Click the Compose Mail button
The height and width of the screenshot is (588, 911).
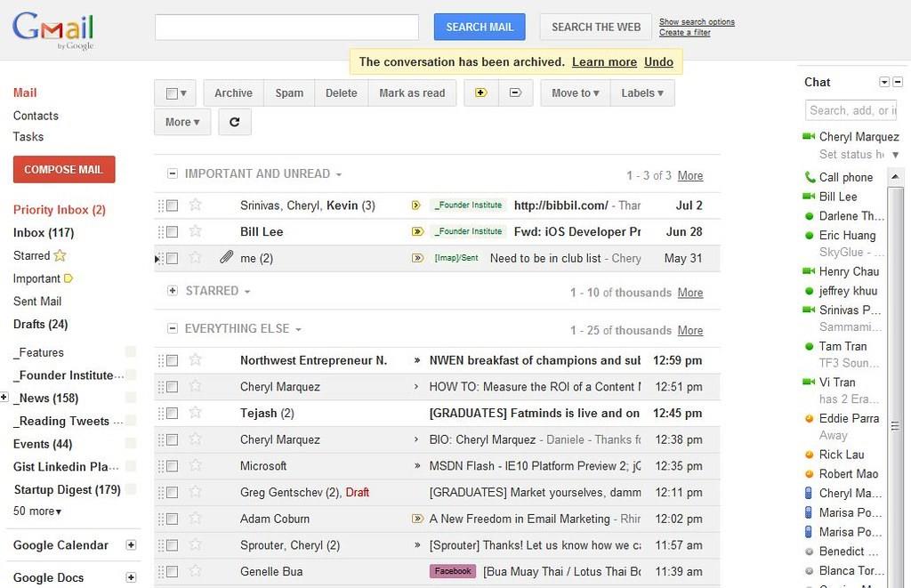[x=64, y=169]
